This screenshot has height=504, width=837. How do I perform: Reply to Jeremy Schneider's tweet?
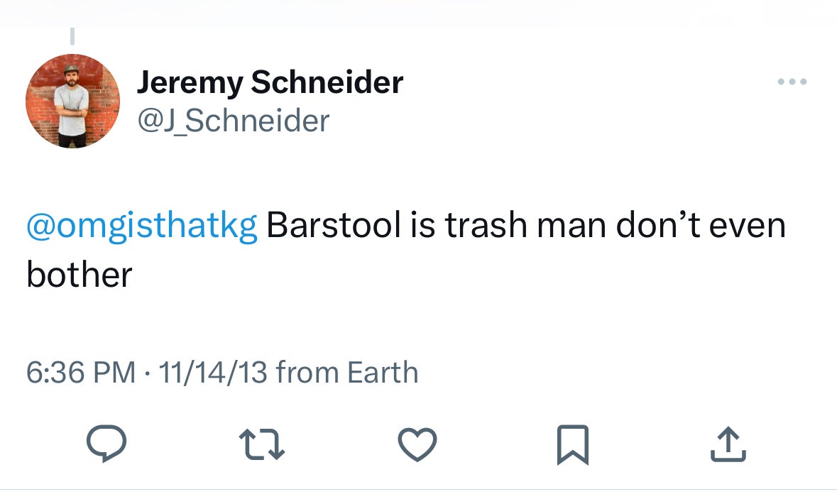point(106,444)
